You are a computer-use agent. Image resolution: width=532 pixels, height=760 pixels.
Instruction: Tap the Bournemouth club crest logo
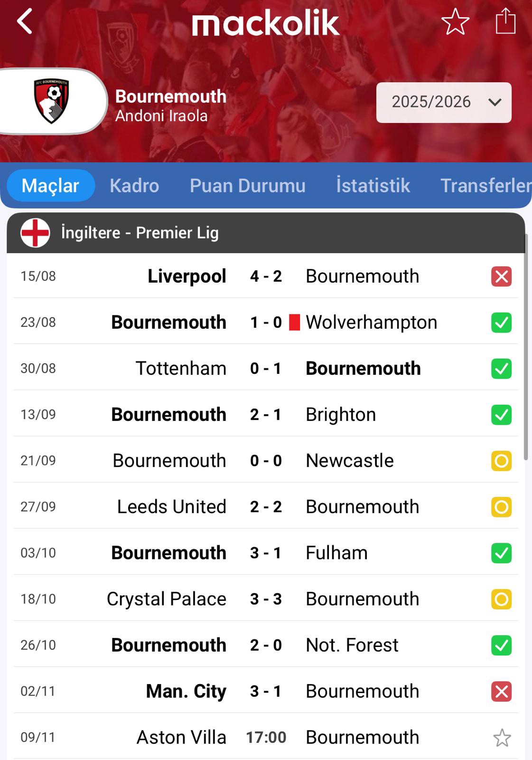(x=52, y=101)
